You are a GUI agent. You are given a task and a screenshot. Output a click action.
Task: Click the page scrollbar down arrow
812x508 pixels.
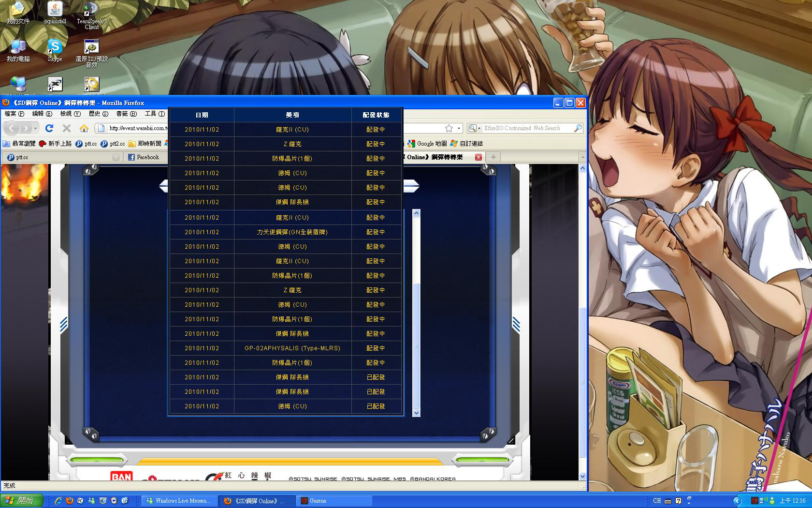582,476
